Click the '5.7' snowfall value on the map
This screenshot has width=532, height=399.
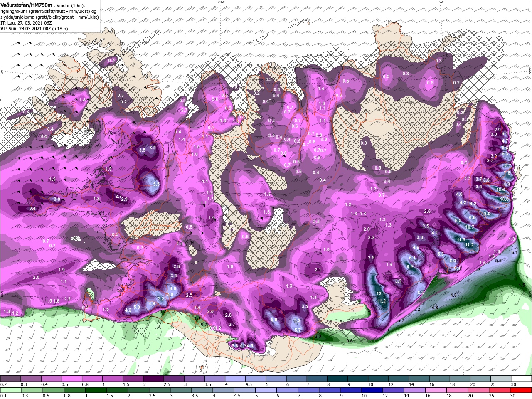click(x=298, y=330)
